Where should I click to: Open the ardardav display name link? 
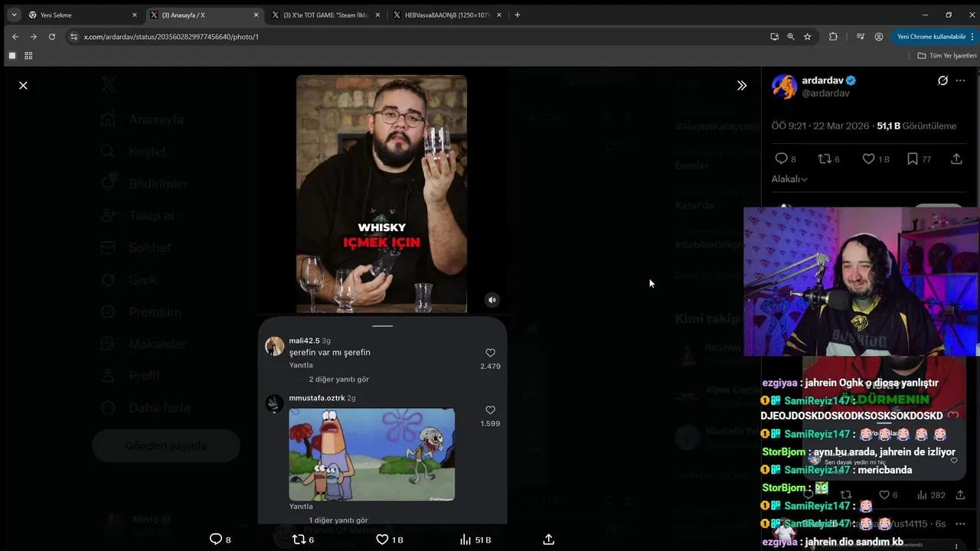click(x=823, y=80)
